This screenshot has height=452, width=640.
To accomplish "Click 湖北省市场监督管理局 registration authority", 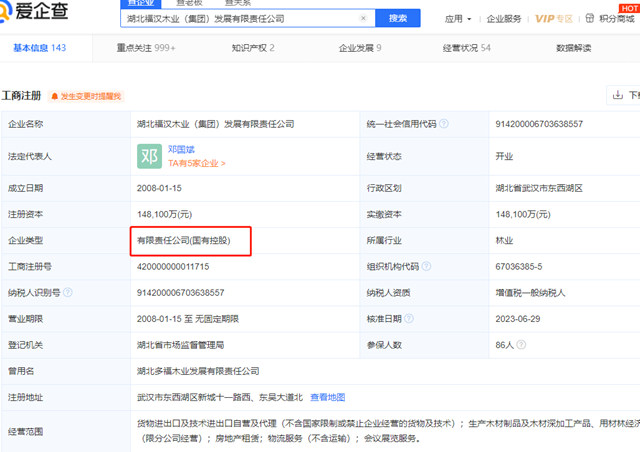I will [180, 345].
